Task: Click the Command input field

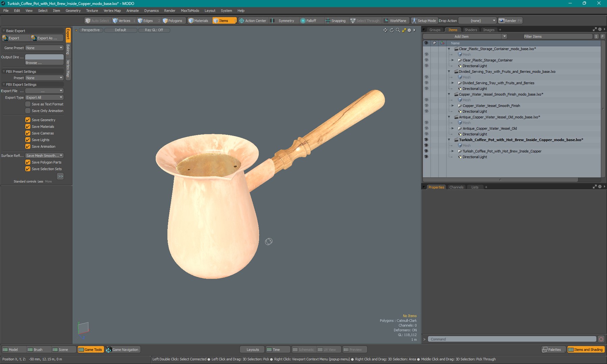Action: click(512, 339)
